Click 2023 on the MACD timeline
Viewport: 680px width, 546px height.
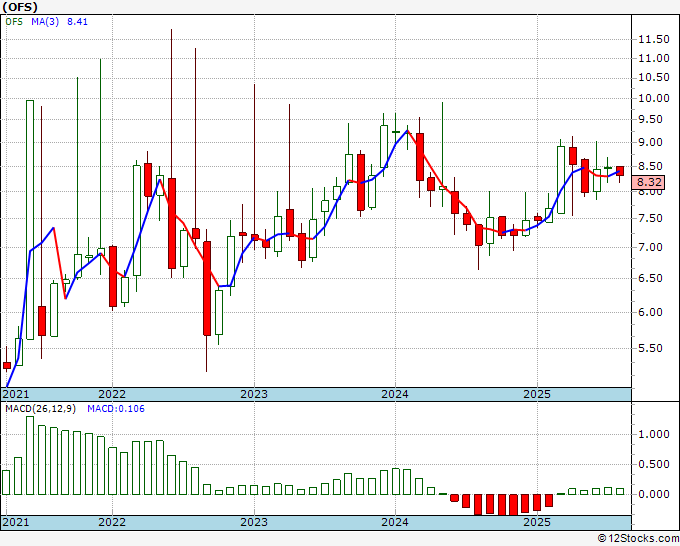[254, 522]
